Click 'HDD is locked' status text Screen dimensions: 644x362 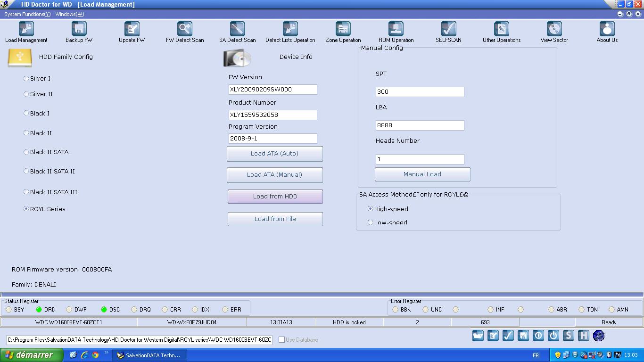pyautogui.click(x=349, y=322)
